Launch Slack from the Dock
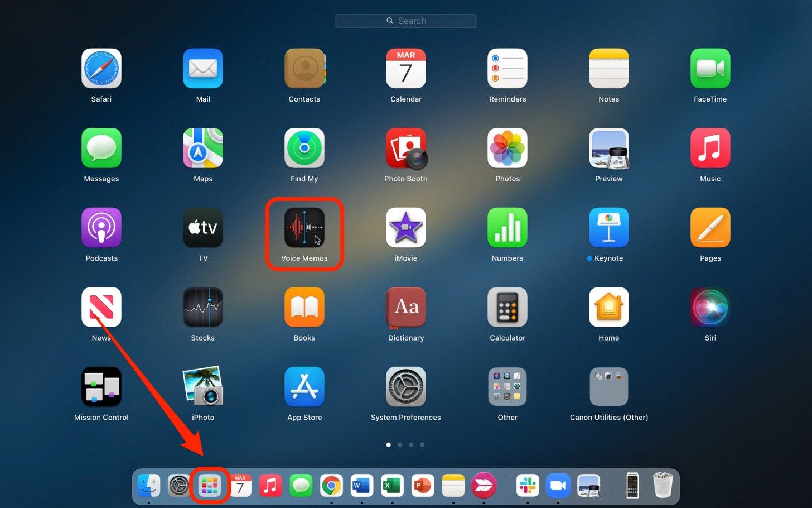The height and width of the screenshot is (508, 812). tap(528, 486)
